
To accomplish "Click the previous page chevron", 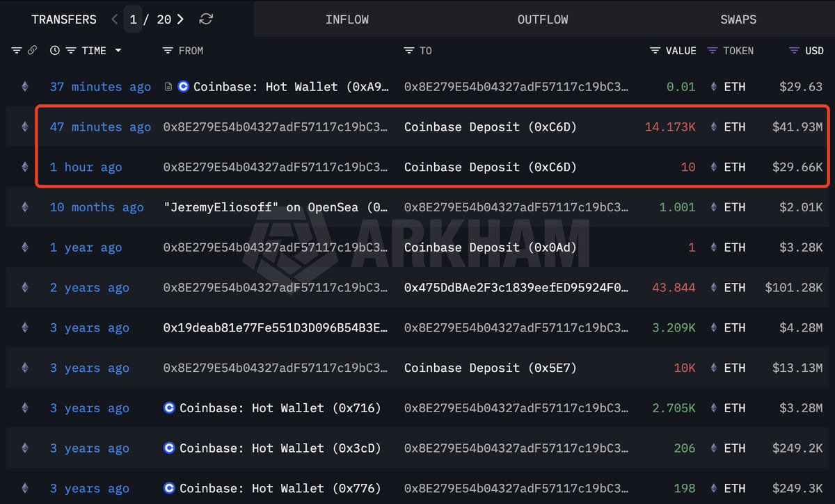I will click(114, 19).
